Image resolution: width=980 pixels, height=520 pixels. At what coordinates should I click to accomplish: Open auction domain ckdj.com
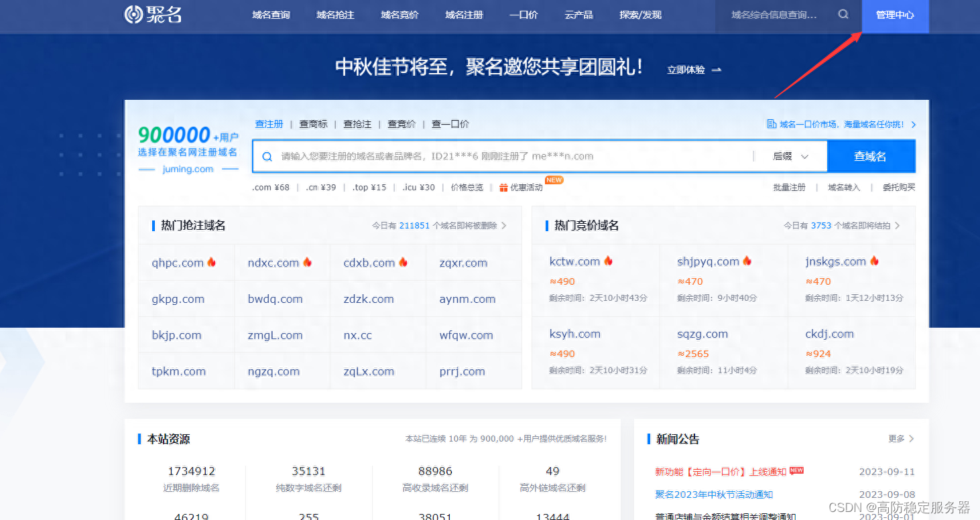[x=830, y=334]
